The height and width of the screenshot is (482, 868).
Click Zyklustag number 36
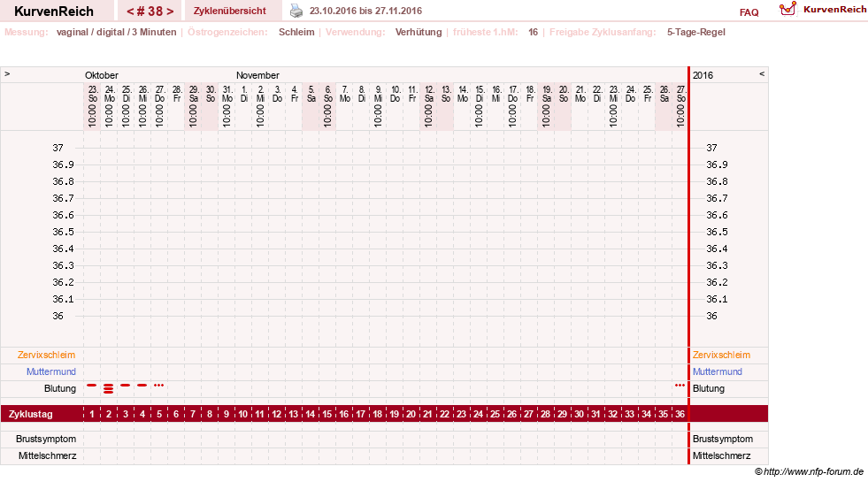click(680, 414)
